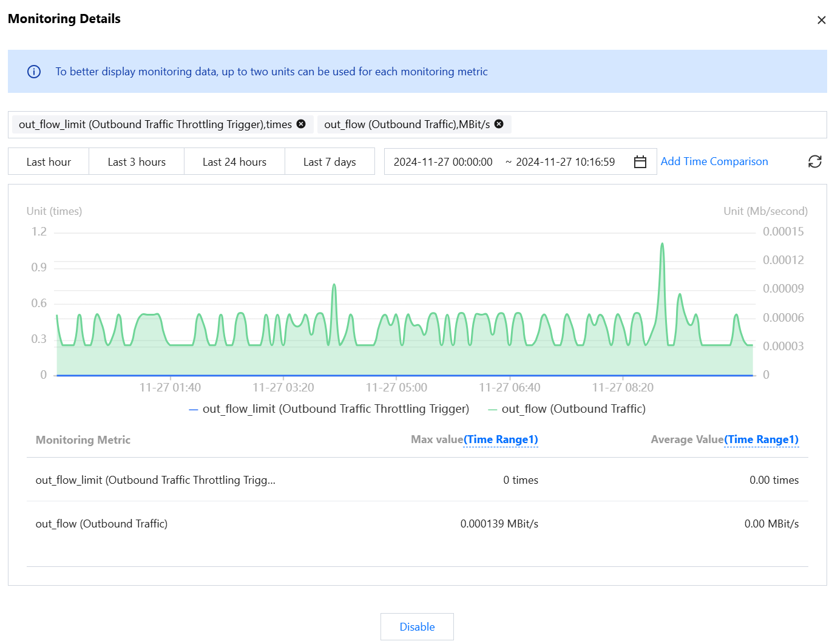Click the end date 2024-11-27 10:16:59 field
Screen dimensions: 832x644
coord(565,162)
